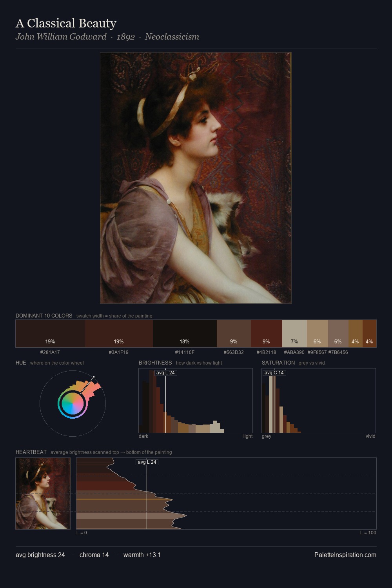Click the "L = 0" axis label
Image resolution: width=392 pixels, height=588 pixels.
(82, 533)
